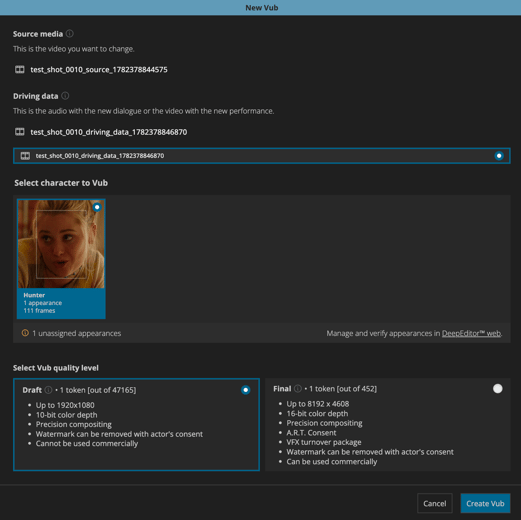Image resolution: width=521 pixels, height=520 pixels.
Task: Click 'Cannot be used commercially' bullet
Action: click(x=87, y=444)
